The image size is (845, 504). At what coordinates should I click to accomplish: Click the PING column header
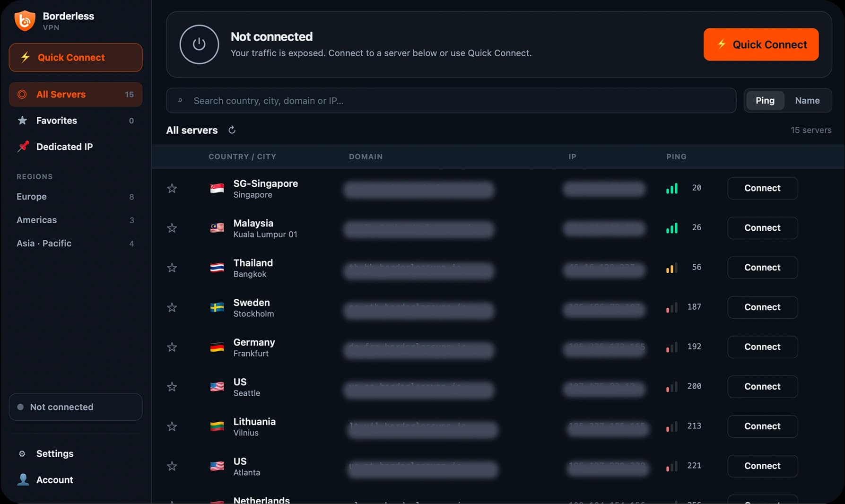[676, 156]
